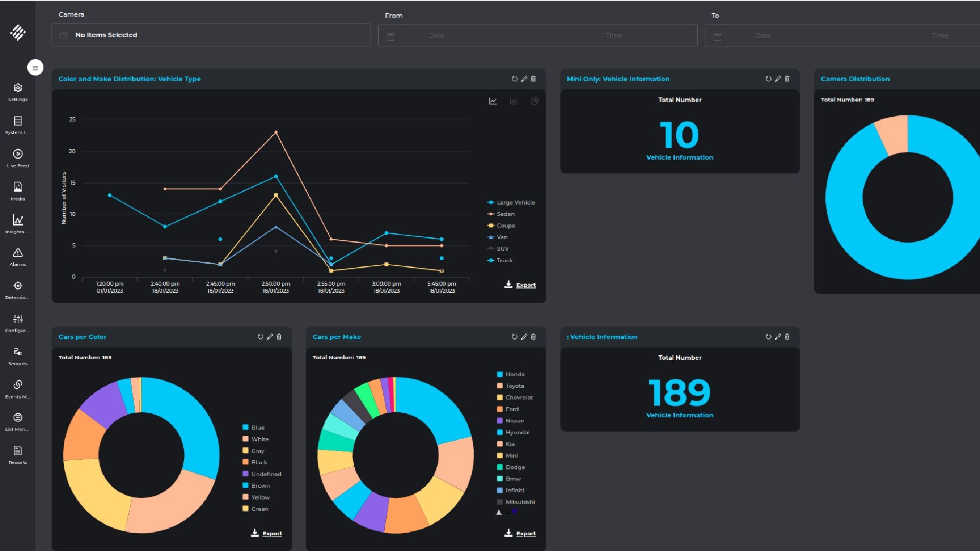Refresh the 189 Vehicle Information widget

tap(768, 337)
